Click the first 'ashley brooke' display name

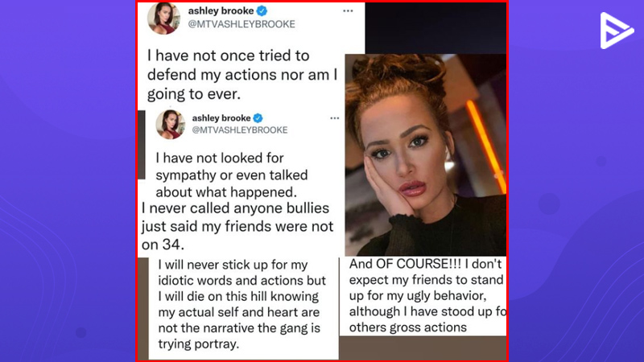tap(221, 11)
